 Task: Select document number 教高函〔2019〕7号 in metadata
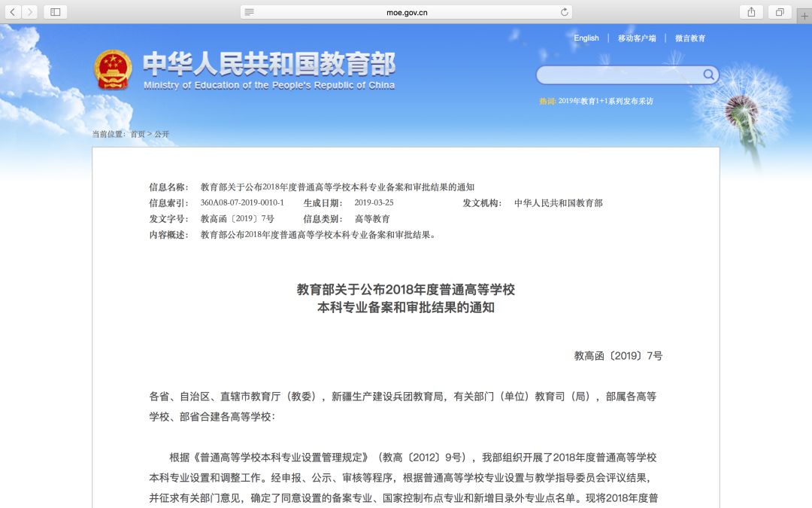(237, 219)
